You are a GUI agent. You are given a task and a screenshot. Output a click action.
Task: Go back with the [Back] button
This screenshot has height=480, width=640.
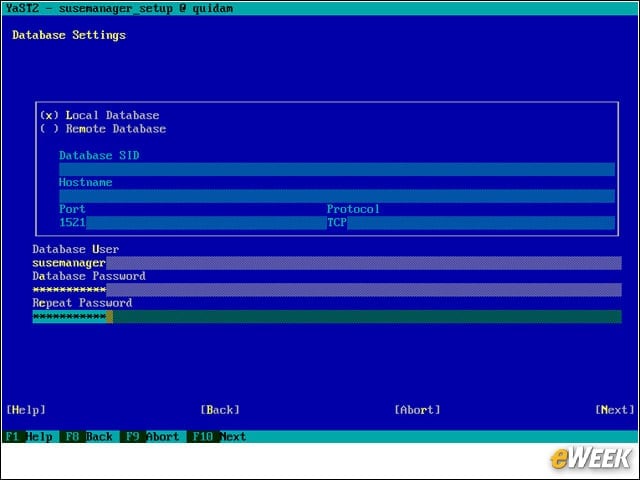point(220,410)
